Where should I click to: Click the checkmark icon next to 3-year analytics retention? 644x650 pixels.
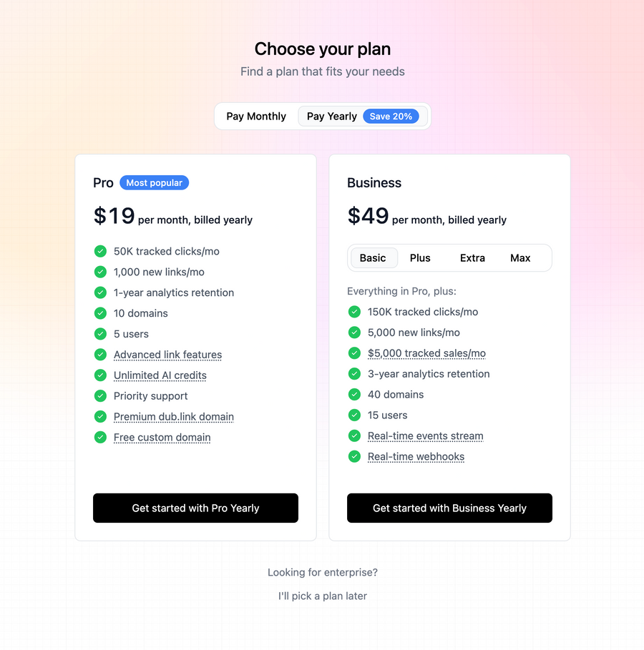coord(354,373)
